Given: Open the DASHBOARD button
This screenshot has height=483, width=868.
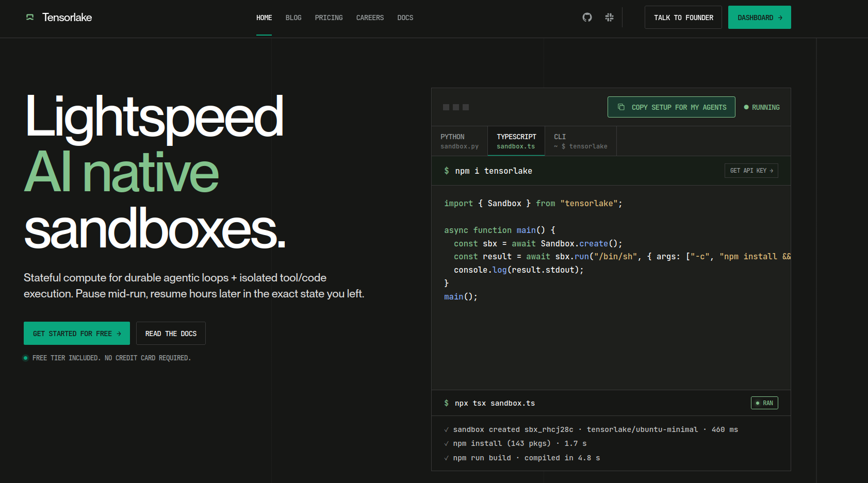Looking at the screenshot, I should (760, 18).
